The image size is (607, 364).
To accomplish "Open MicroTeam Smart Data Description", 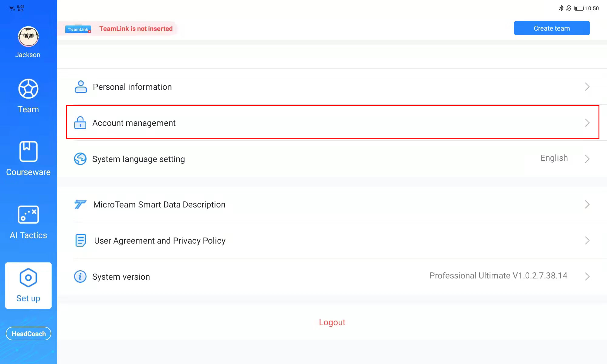I will point(332,204).
